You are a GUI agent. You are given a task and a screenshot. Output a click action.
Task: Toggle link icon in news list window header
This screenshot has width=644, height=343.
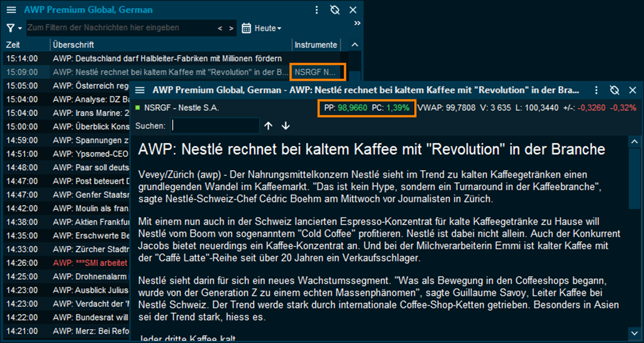335,10
